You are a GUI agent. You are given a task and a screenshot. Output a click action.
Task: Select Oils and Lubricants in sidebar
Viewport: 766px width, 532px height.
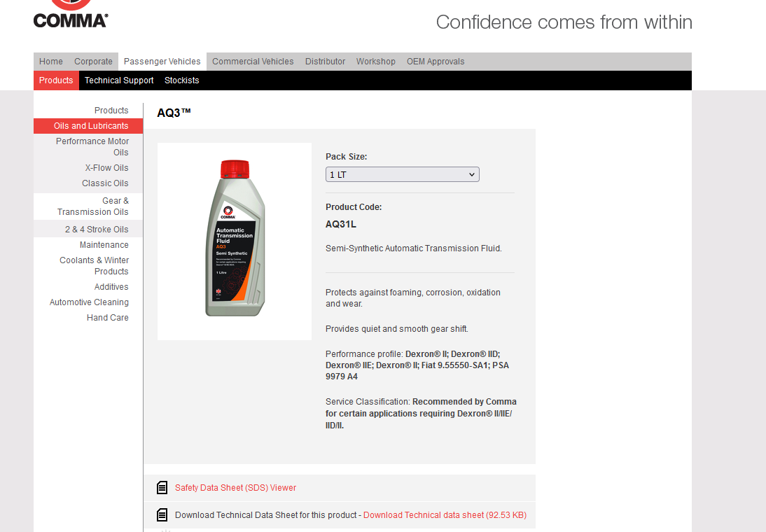coord(88,126)
